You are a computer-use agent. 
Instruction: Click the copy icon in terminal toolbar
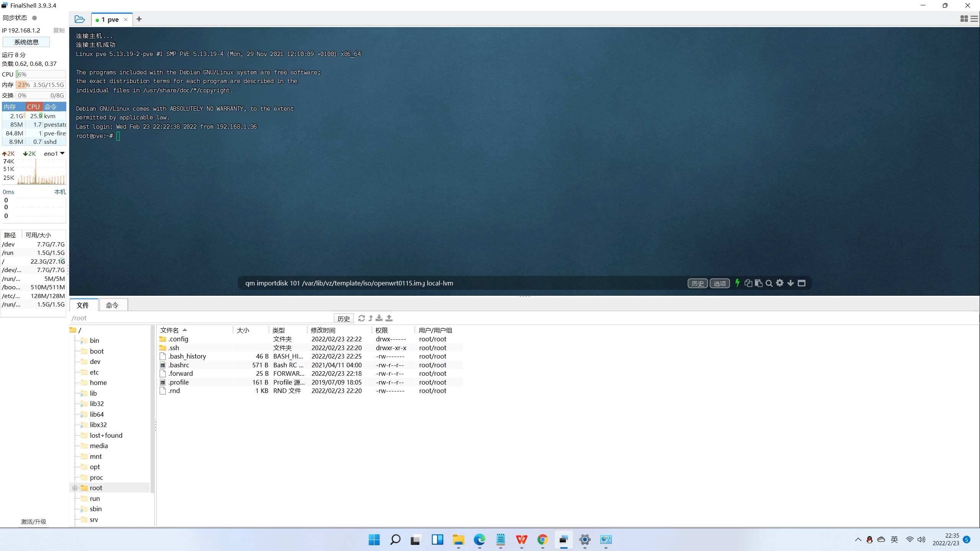(x=748, y=283)
